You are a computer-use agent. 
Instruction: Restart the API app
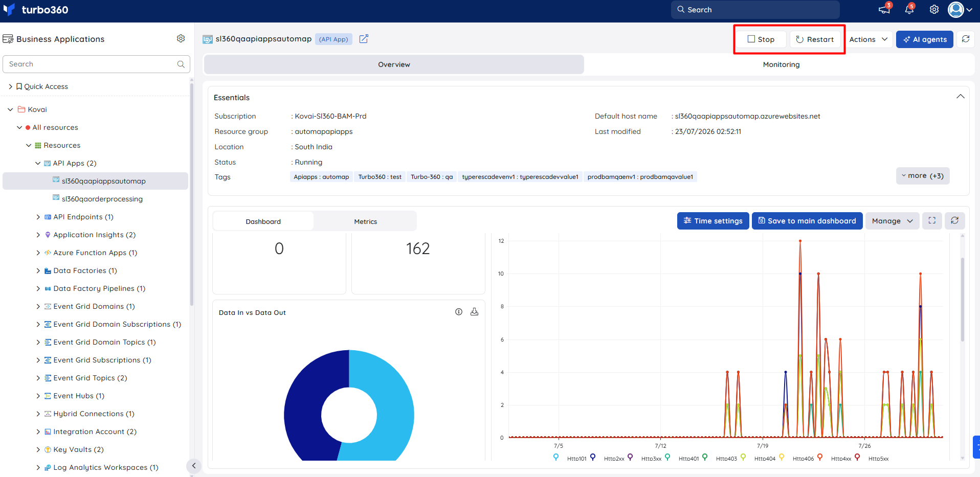point(815,39)
